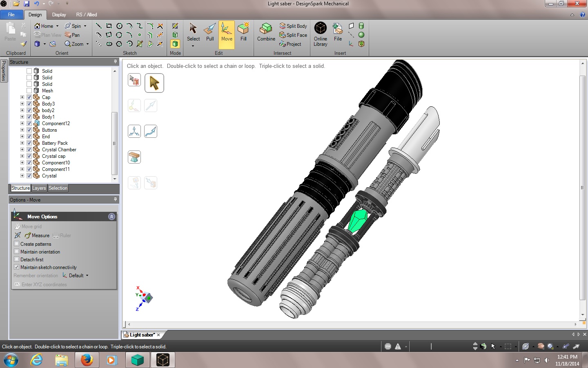Click the Windows Start button
This screenshot has width=588, height=368.
coord(11,360)
